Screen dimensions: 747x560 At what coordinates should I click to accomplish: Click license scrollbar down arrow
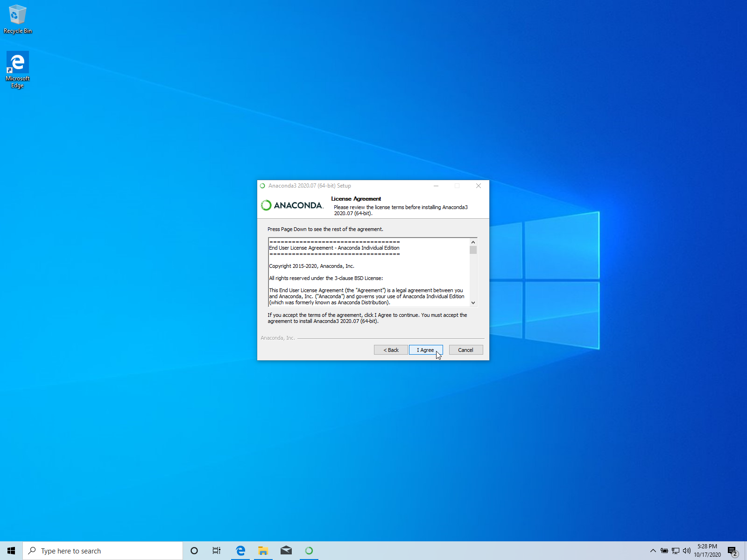[x=473, y=303]
